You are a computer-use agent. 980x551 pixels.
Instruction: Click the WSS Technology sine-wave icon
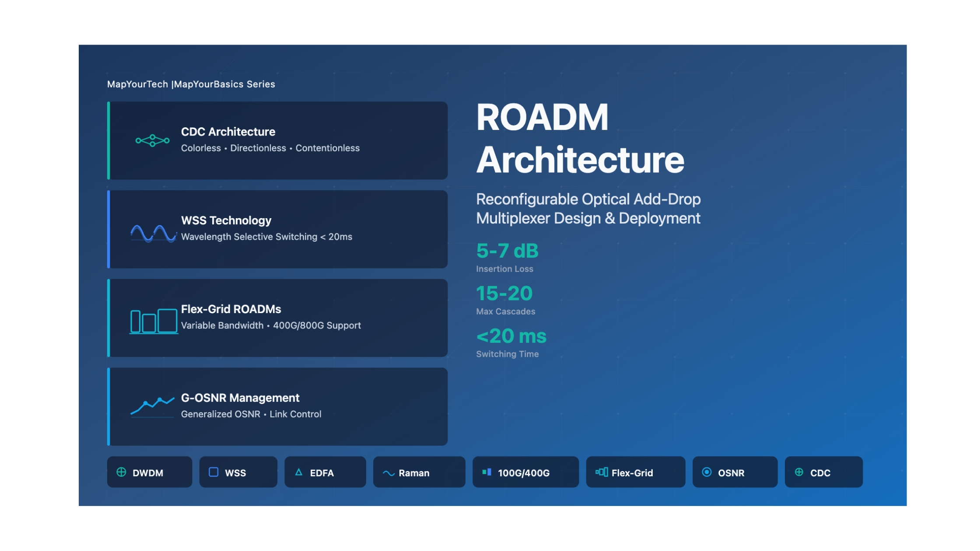(153, 234)
